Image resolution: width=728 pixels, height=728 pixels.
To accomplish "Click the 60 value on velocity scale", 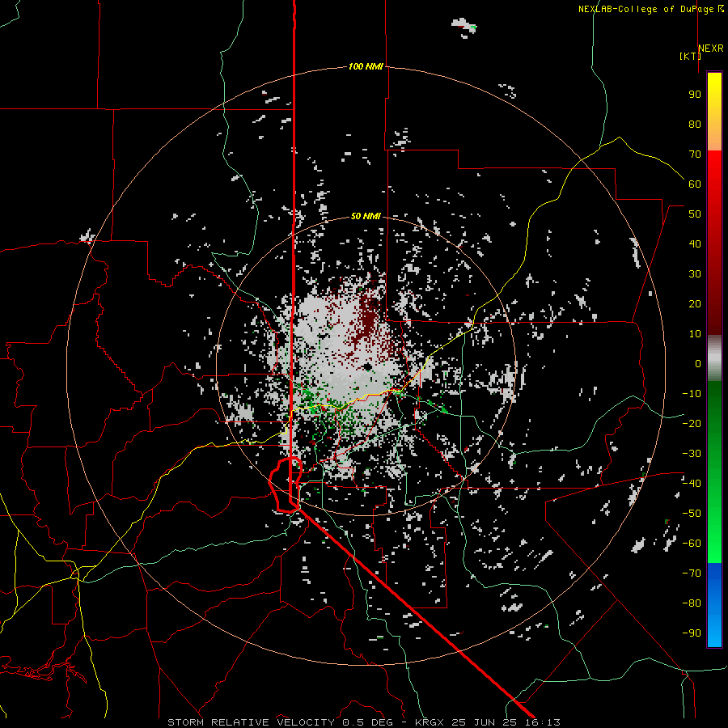I will [695, 184].
